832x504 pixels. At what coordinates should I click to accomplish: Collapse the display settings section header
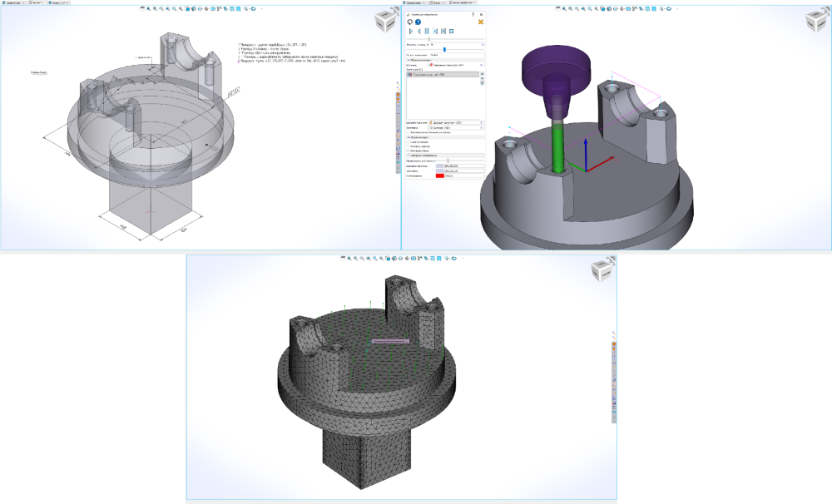(446, 156)
